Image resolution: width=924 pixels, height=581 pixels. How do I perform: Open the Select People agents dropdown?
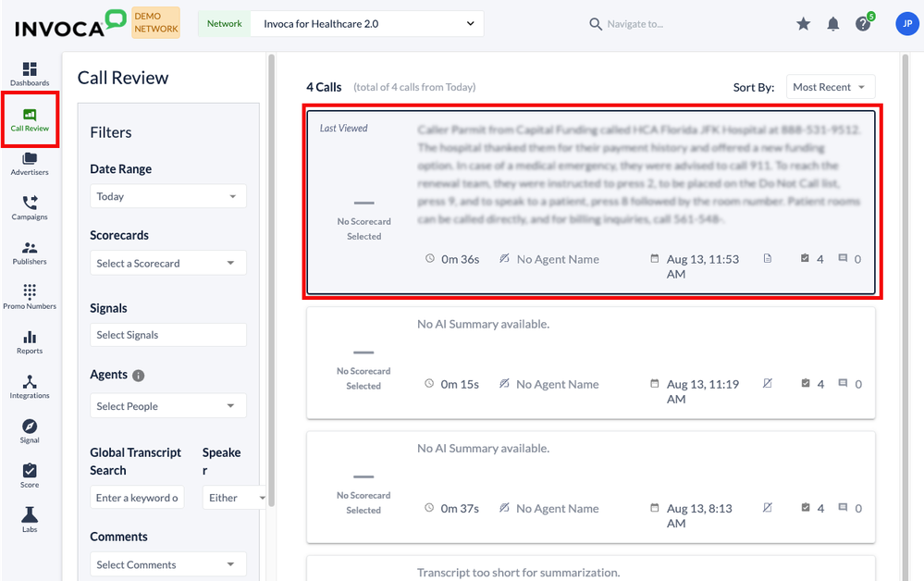(168, 406)
